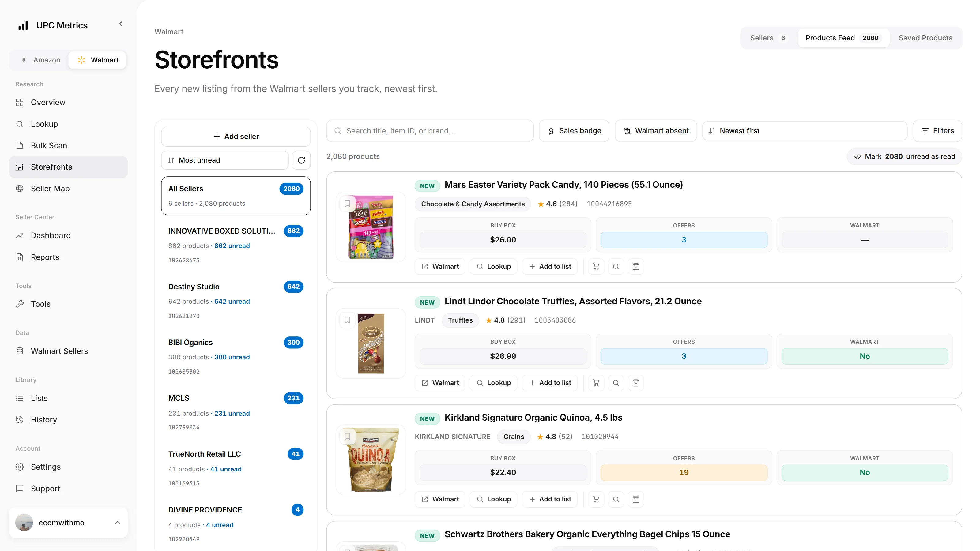
Task: Click the UPC Metrics logo icon
Action: 23,25
